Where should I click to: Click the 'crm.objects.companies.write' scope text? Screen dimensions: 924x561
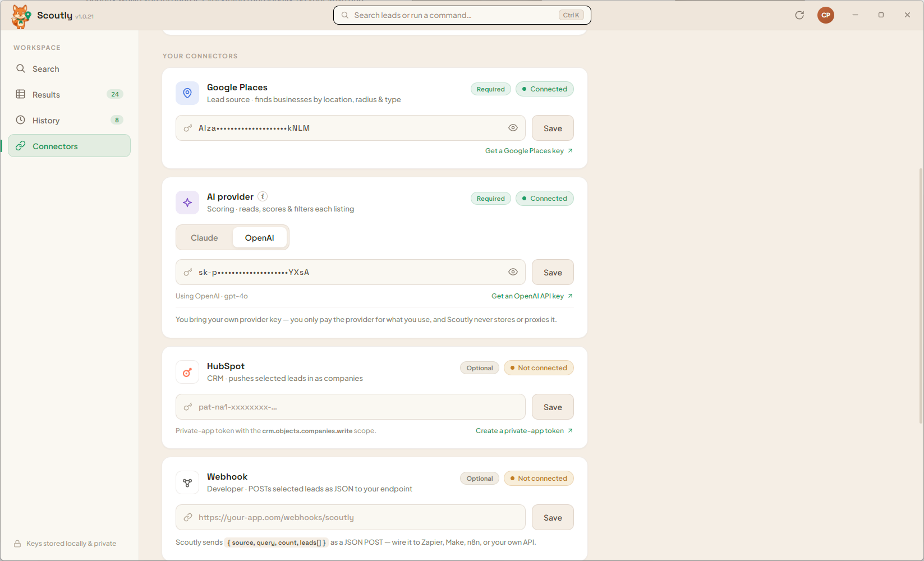click(307, 431)
